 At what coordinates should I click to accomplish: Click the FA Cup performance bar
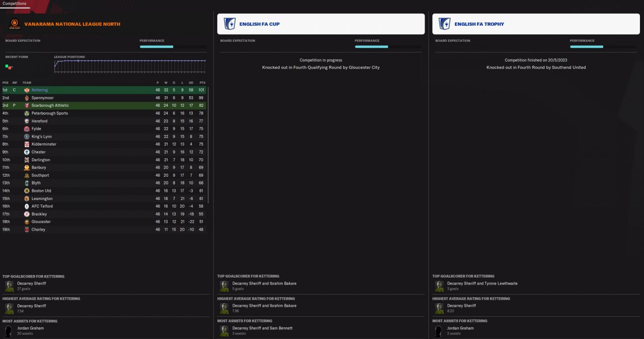388,47
